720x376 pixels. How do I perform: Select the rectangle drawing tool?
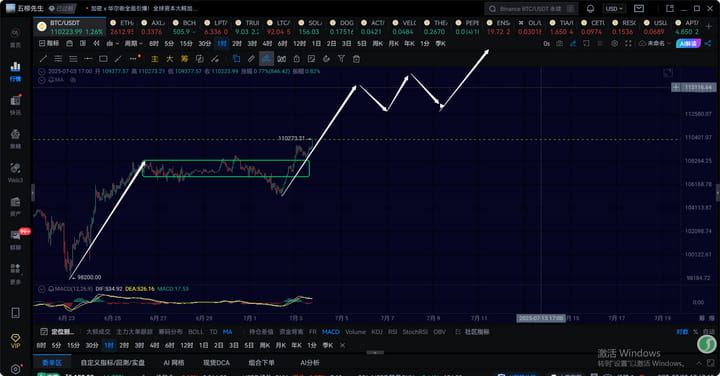[x=103, y=59]
